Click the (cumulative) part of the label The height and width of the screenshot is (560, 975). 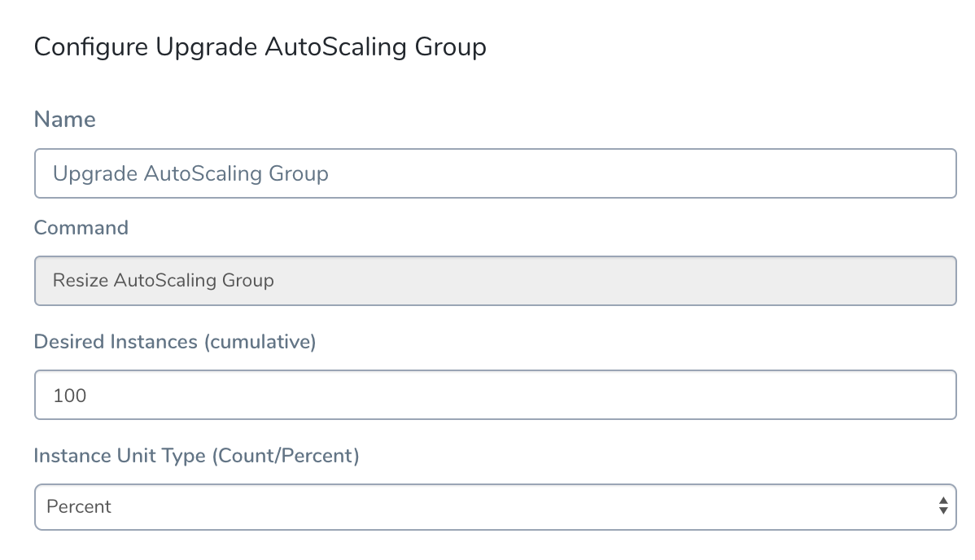(260, 342)
